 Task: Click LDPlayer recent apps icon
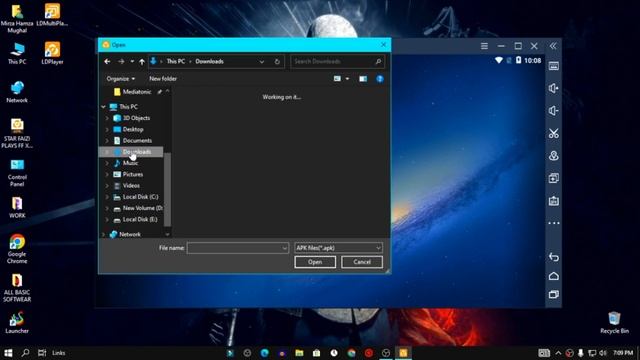[553, 294]
